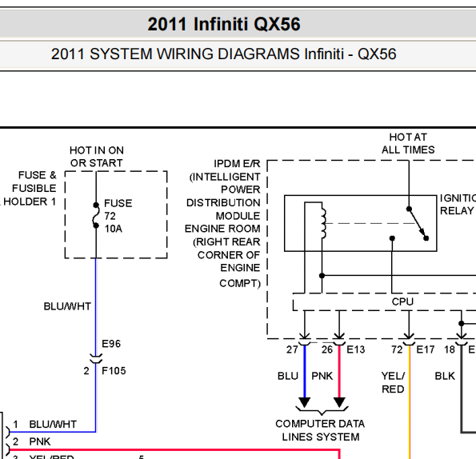Click the Hot At All Times label

(x=408, y=143)
